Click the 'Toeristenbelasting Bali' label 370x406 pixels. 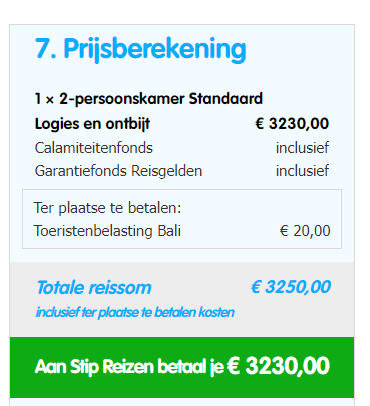107,231
